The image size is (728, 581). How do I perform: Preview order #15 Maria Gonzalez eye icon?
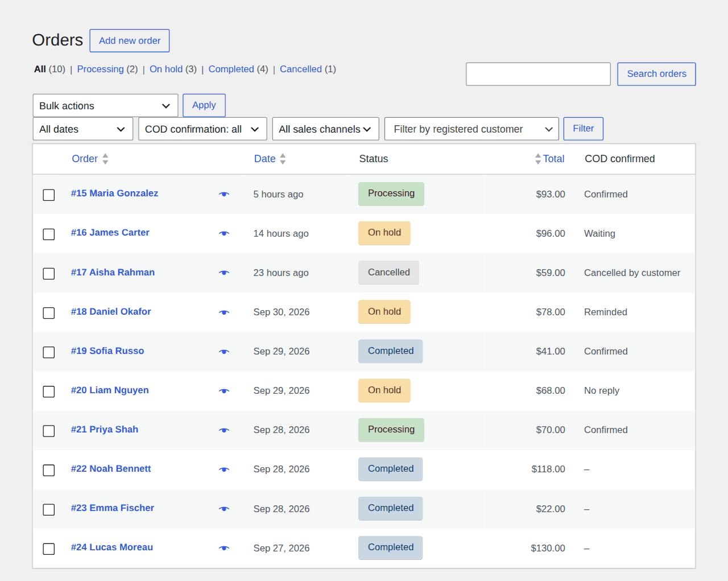224,194
